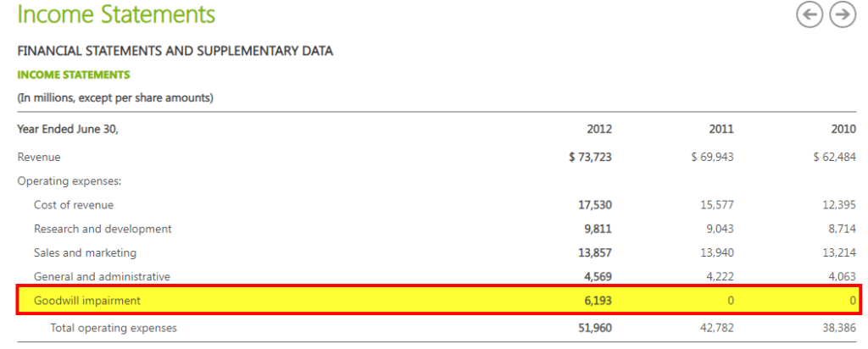Click the next page arrow icon
The height and width of the screenshot is (349, 868).
[x=842, y=15]
